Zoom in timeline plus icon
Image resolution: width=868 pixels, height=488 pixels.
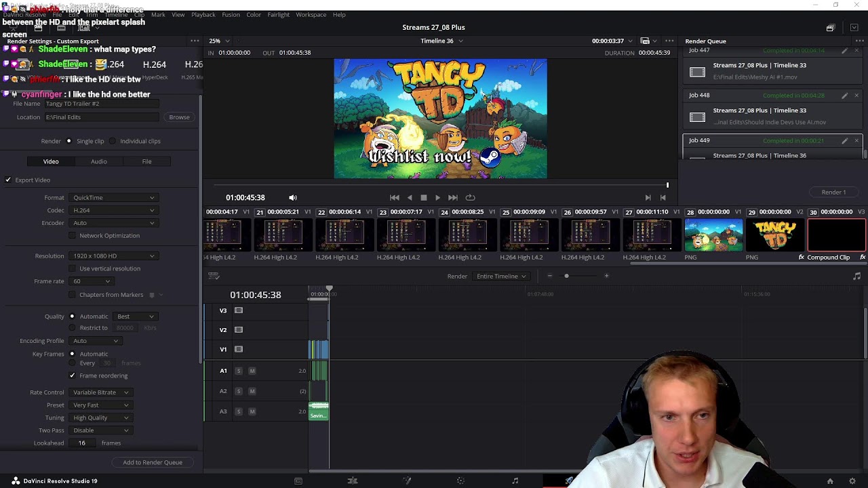(606, 276)
